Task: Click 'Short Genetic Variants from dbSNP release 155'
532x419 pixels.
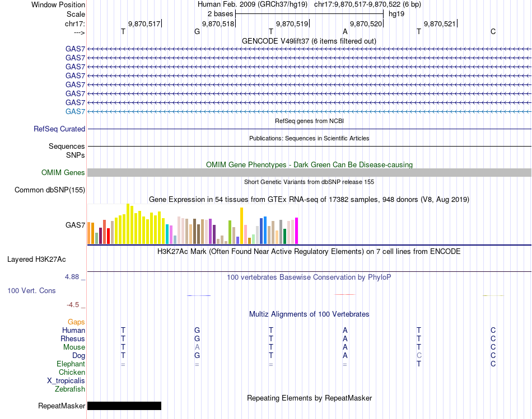Action: point(309,182)
